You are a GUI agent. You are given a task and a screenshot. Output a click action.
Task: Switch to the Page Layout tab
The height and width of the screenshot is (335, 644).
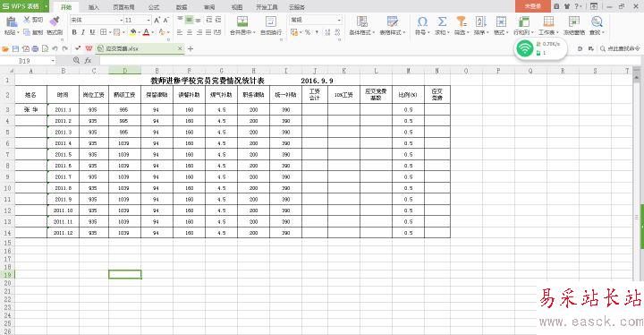coord(123,7)
